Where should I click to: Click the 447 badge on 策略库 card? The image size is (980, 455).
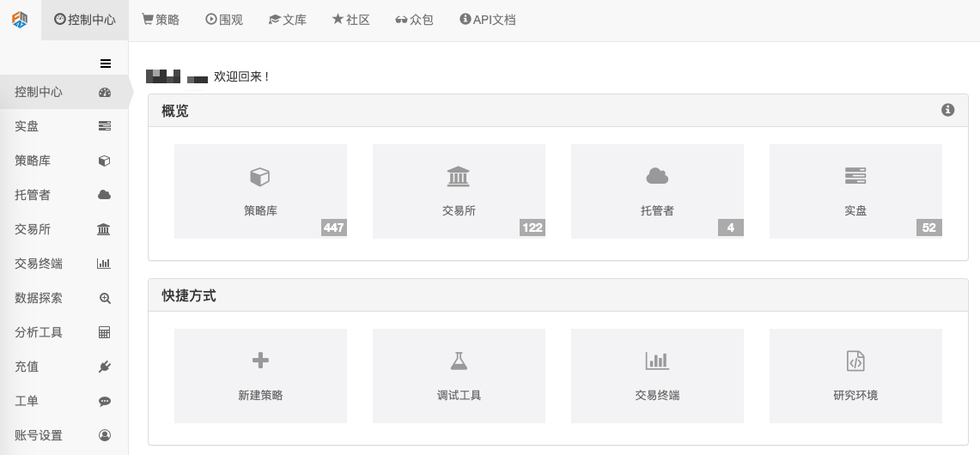[334, 227]
